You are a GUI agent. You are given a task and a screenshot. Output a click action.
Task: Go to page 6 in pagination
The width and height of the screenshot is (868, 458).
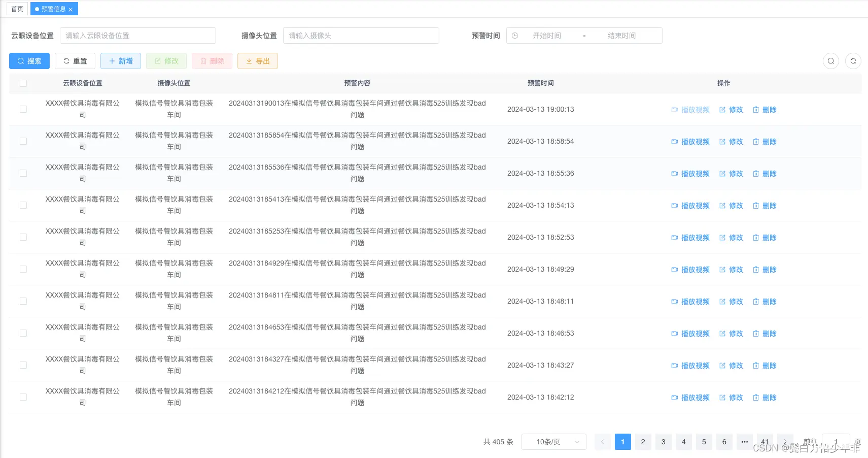click(724, 442)
